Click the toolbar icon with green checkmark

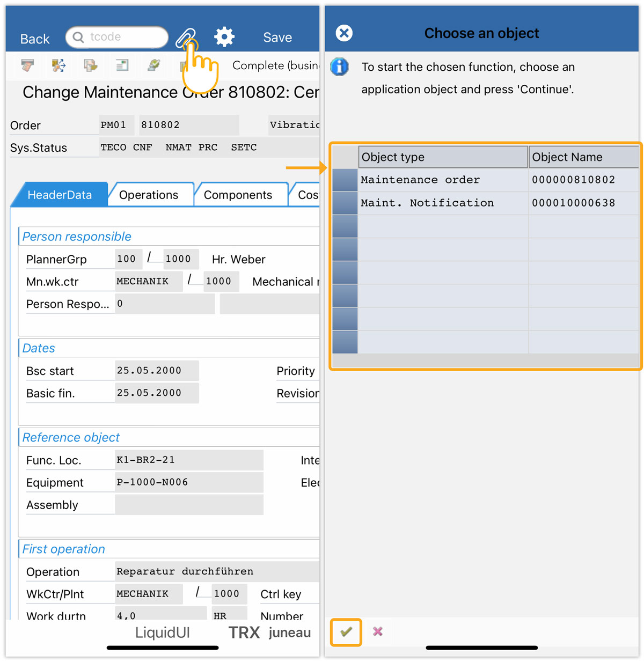point(154,65)
